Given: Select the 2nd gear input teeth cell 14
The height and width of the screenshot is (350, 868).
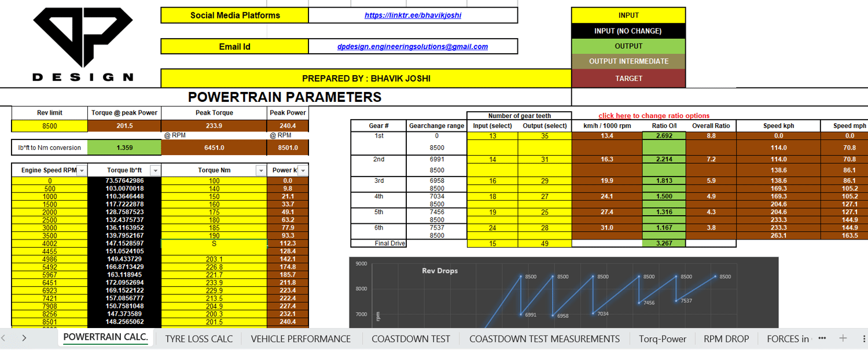Looking at the screenshot, I should [x=492, y=159].
